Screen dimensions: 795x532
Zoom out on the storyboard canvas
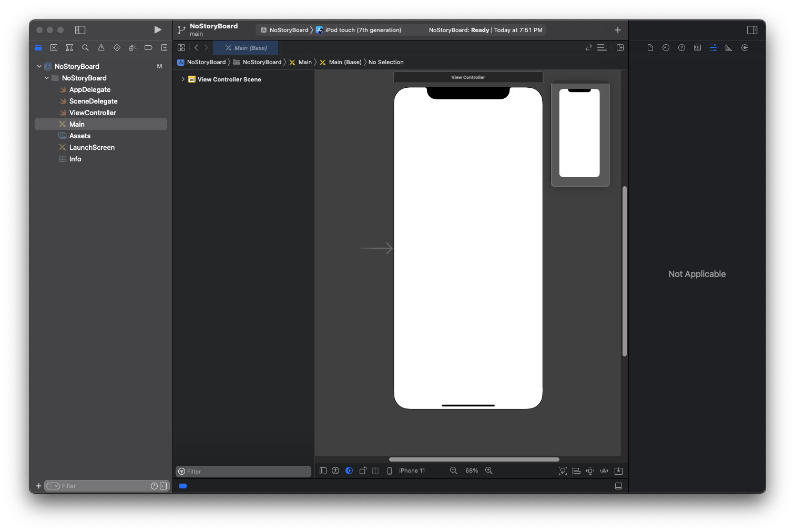click(453, 470)
